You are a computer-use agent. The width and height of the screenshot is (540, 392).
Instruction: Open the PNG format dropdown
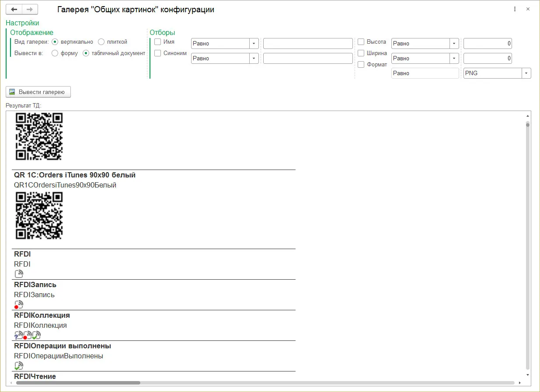pyautogui.click(x=526, y=73)
